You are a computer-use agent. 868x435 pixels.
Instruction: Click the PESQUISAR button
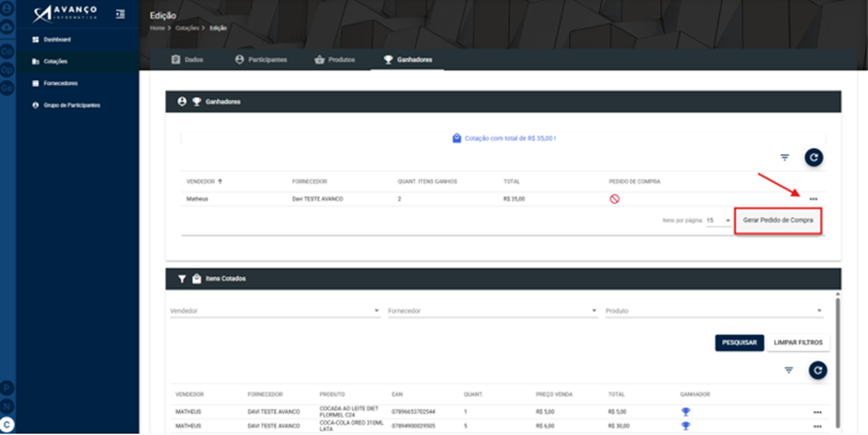coord(739,343)
